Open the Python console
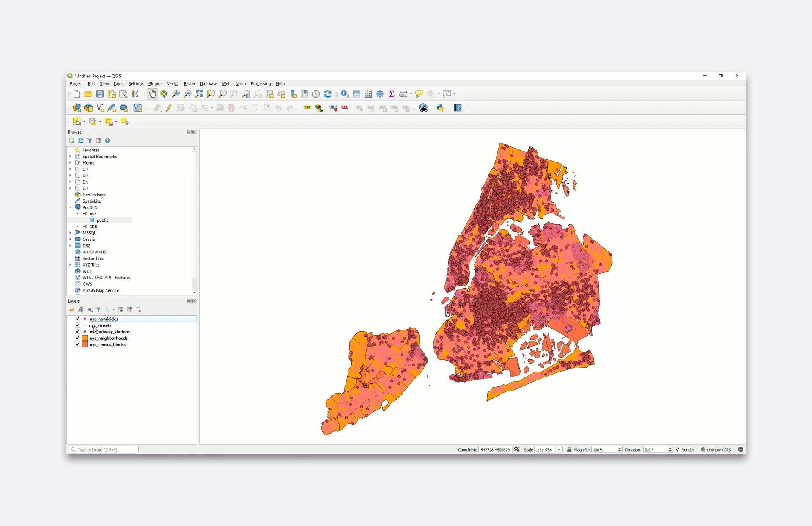The height and width of the screenshot is (526, 812). [x=441, y=108]
